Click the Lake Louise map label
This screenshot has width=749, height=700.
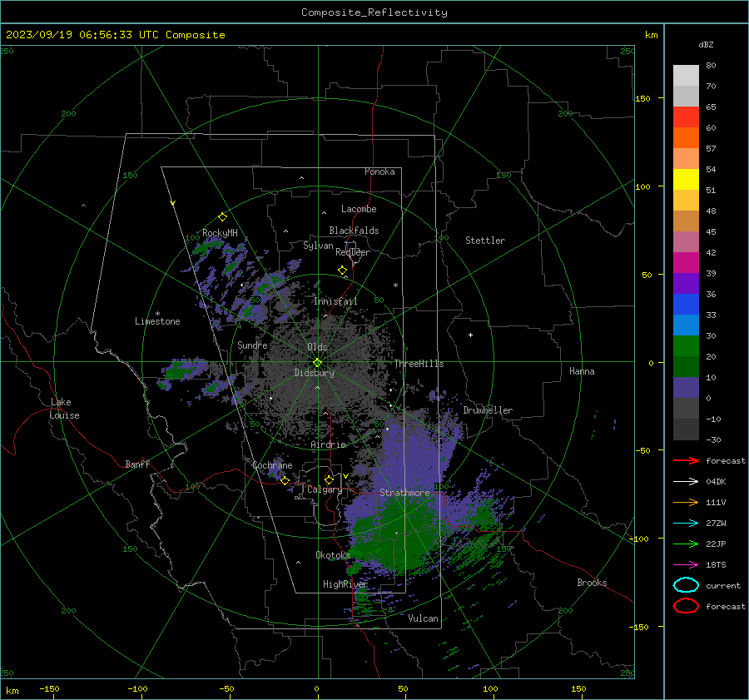click(64, 409)
